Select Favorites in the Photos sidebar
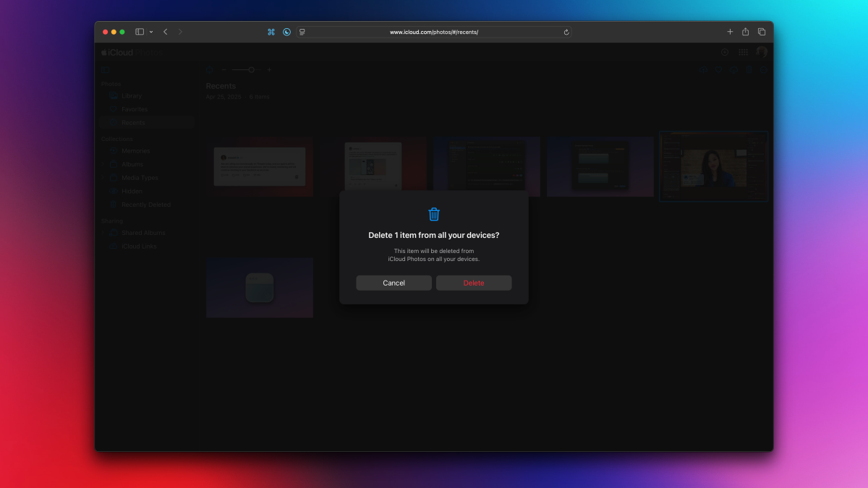 tap(134, 109)
